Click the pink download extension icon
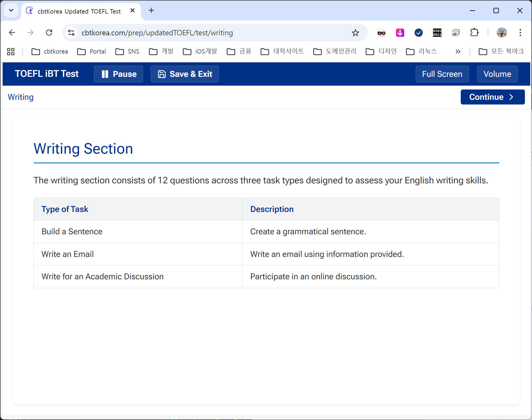Viewport: 532px width, 420px height. [x=400, y=33]
